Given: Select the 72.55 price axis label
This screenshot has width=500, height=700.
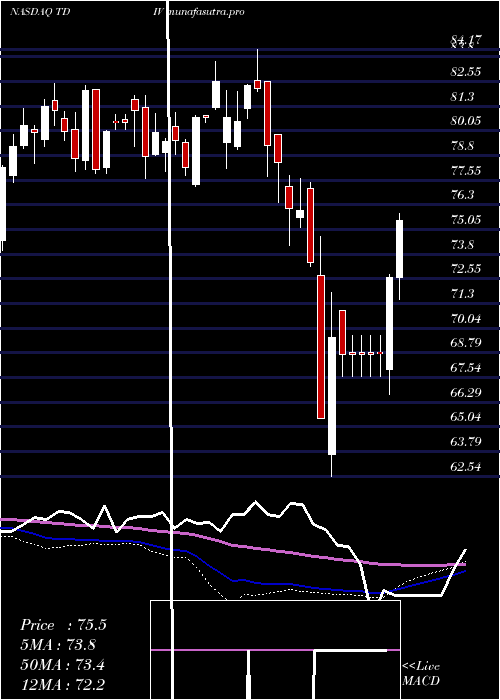Looking at the screenshot, I should point(466,269).
